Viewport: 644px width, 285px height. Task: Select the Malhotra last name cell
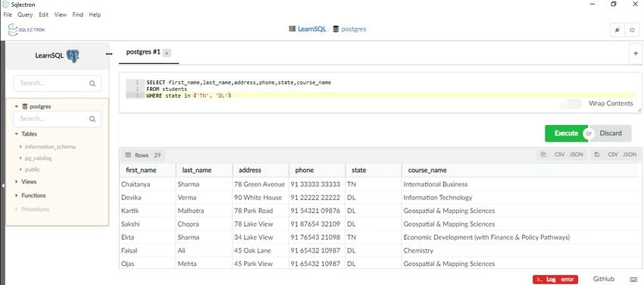coord(204,211)
